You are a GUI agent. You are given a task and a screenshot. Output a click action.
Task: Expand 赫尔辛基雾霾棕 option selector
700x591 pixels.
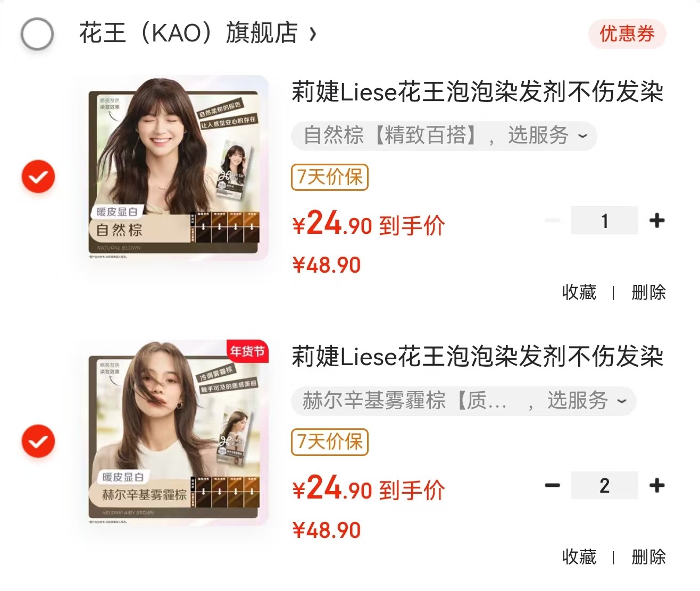(x=463, y=401)
